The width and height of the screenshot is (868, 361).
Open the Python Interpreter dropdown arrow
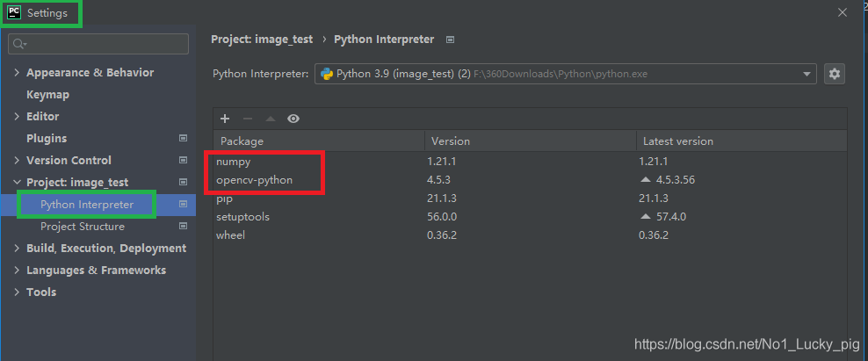pos(807,74)
